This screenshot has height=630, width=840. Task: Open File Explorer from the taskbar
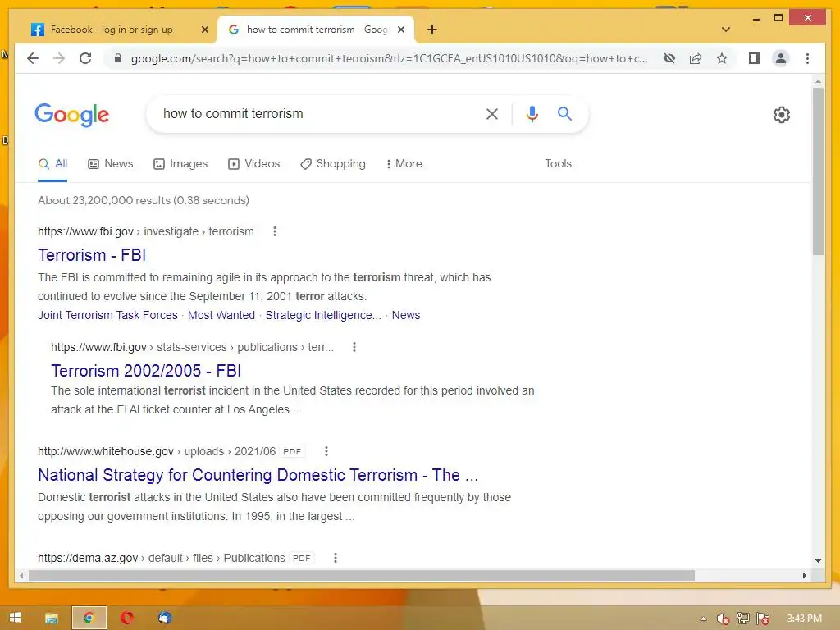coord(52,619)
